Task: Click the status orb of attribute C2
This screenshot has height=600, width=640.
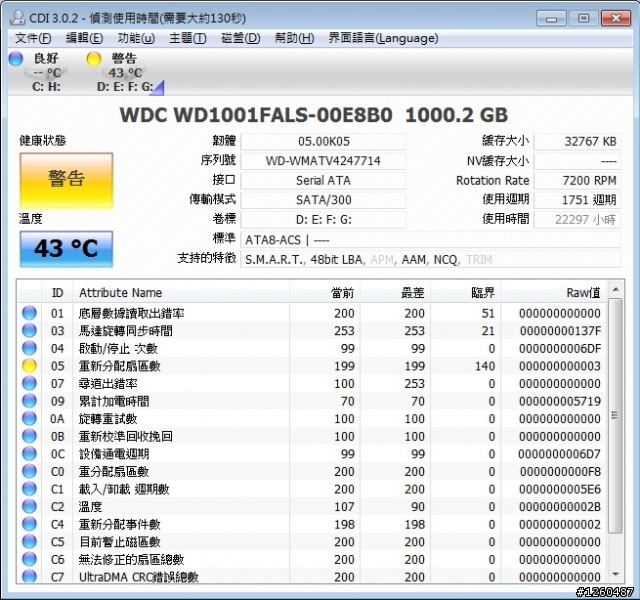Action: coord(29,506)
